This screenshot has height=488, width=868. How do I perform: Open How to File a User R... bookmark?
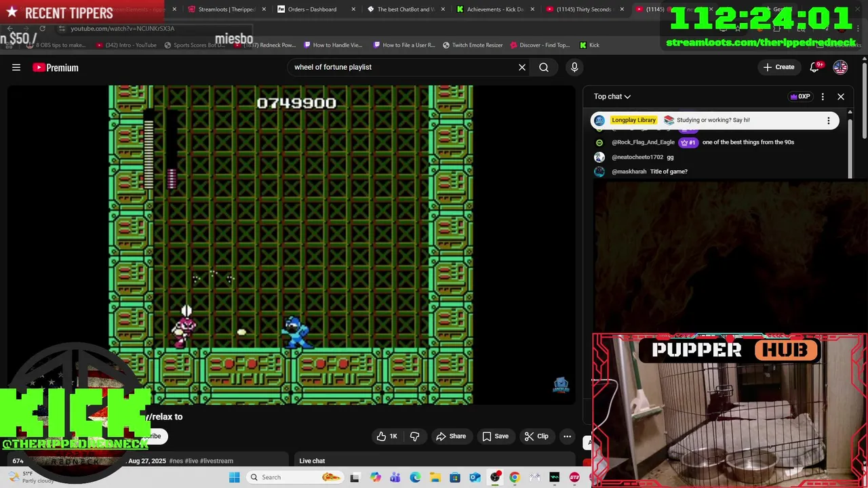tap(403, 45)
